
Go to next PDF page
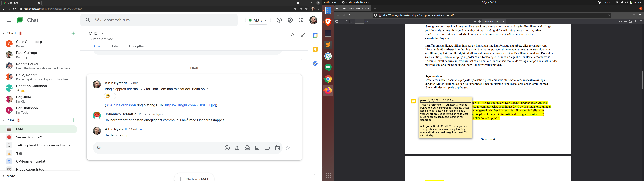(352, 21)
